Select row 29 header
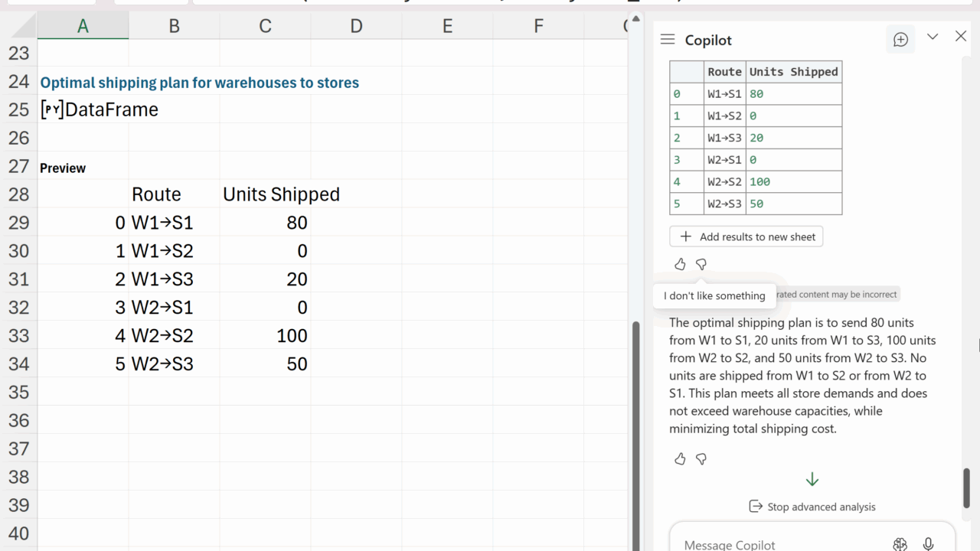The image size is (980, 551). (x=18, y=223)
